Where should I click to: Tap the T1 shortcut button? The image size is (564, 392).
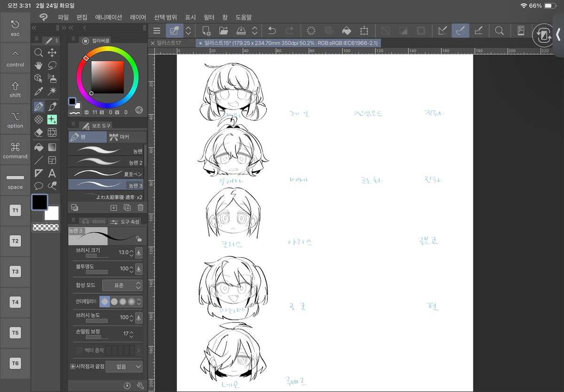(x=15, y=211)
